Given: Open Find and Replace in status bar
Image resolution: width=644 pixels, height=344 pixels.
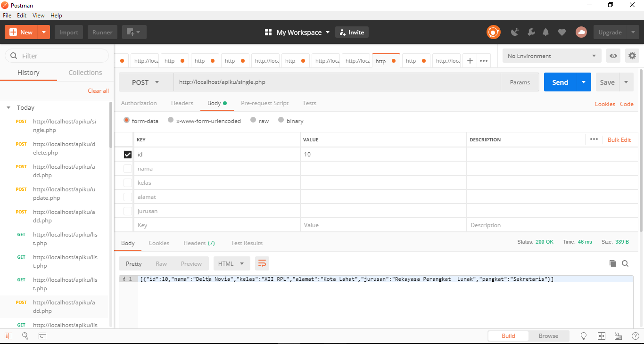Looking at the screenshot, I should [25, 336].
